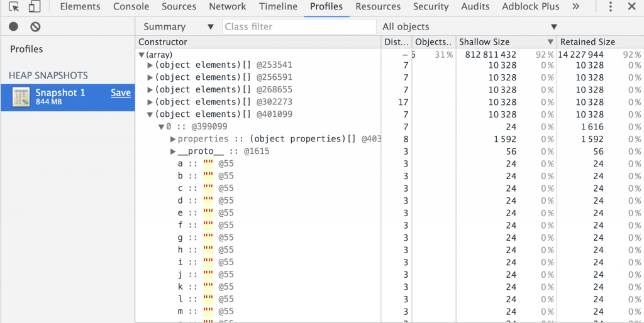Viewport: 644px width, 323px height.
Task: Open the All objects filter dropdown
Action: (x=469, y=26)
